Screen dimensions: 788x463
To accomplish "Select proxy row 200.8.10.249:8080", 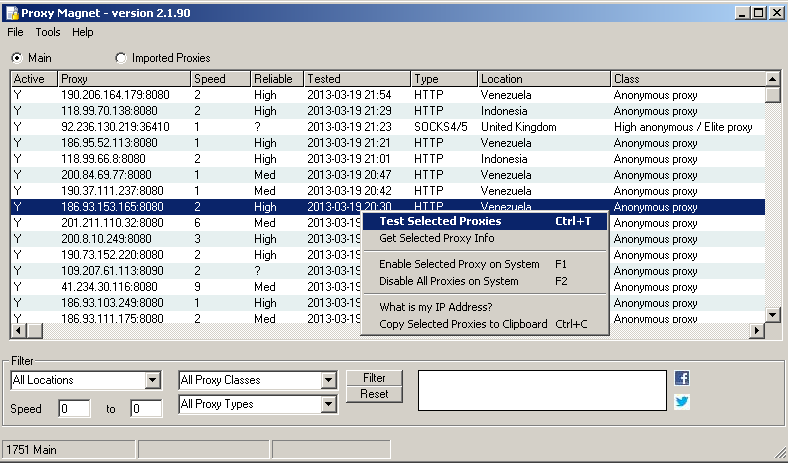I will tap(186, 239).
